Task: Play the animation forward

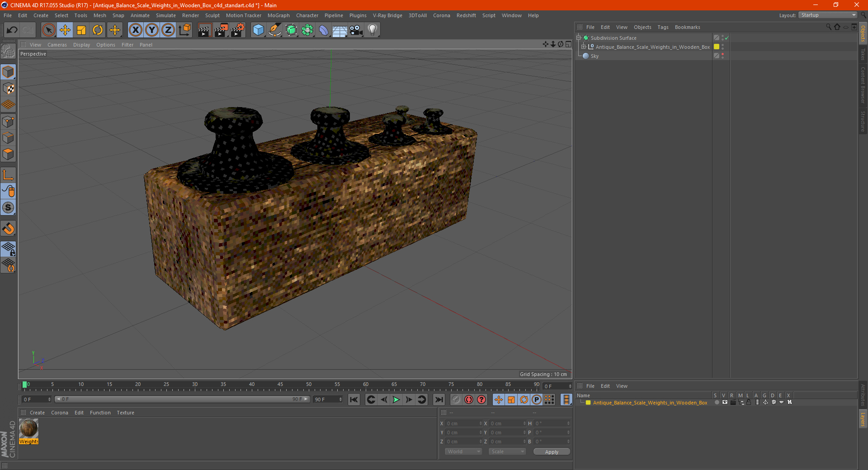Action: [396, 399]
